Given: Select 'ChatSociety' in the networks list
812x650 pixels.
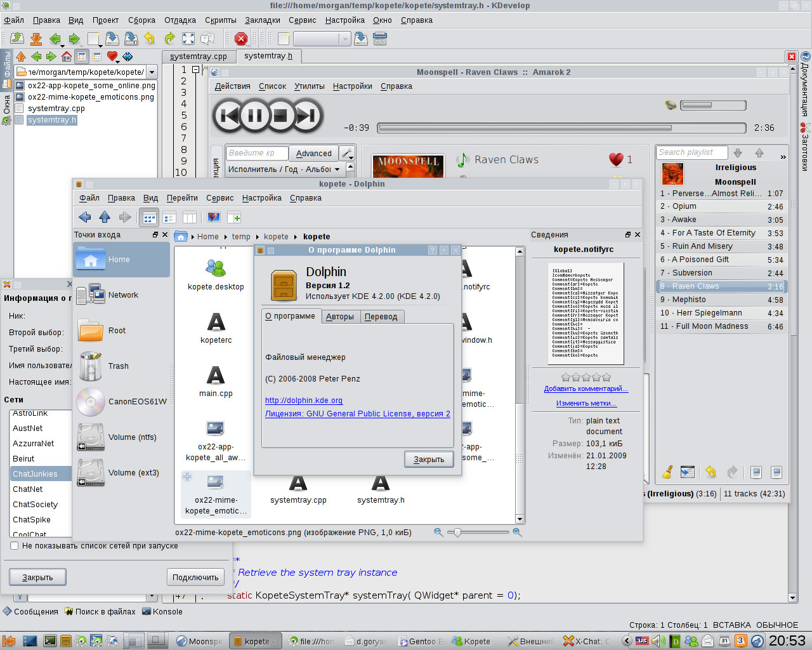Looking at the screenshot, I should point(41,505).
